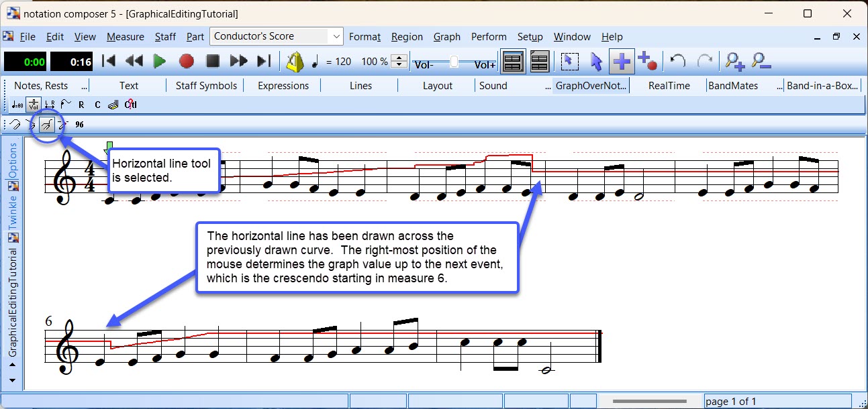Click the volume slider thumb
Image resolution: width=868 pixels, height=409 pixels.
coord(454,62)
